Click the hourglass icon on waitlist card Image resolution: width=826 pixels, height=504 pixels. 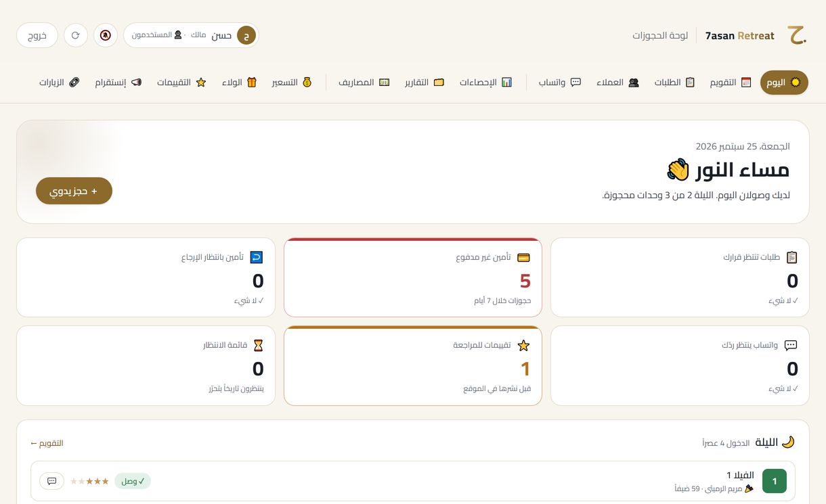(258, 345)
